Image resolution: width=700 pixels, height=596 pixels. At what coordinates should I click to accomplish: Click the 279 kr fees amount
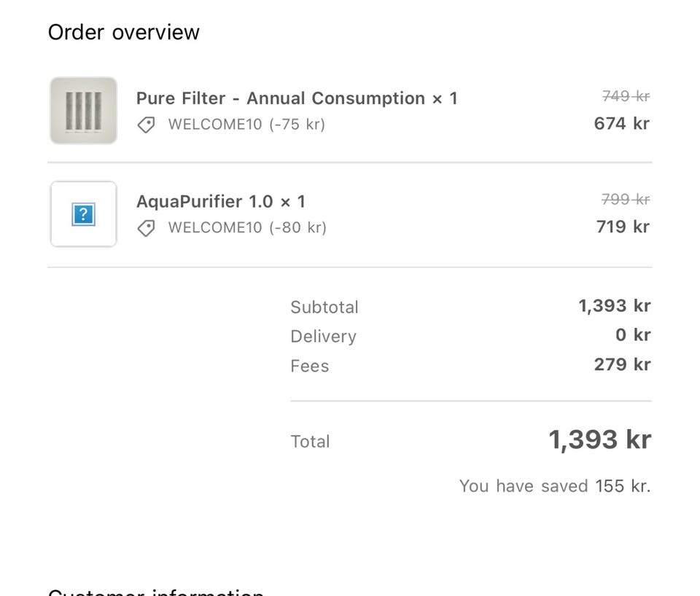click(622, 364)
